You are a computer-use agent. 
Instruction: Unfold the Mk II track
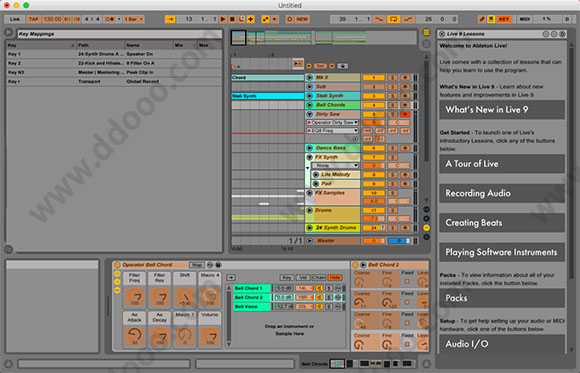point(310,77)
